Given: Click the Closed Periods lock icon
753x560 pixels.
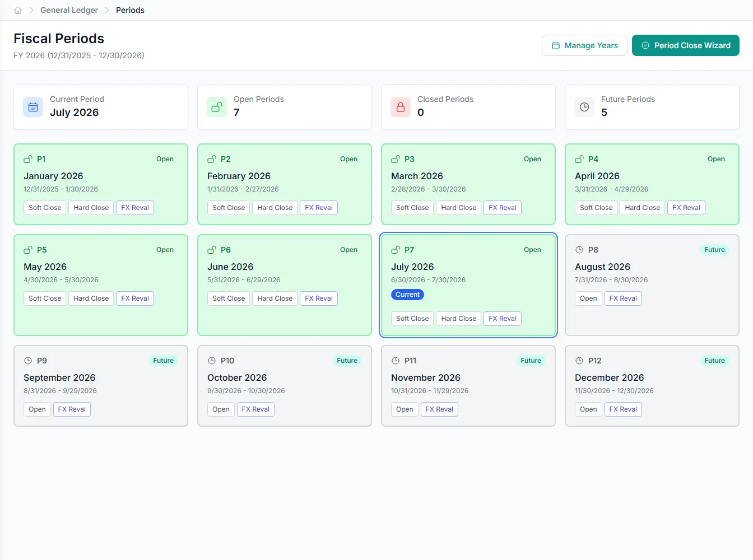Looking at the screenshot, I should point(401,107).
